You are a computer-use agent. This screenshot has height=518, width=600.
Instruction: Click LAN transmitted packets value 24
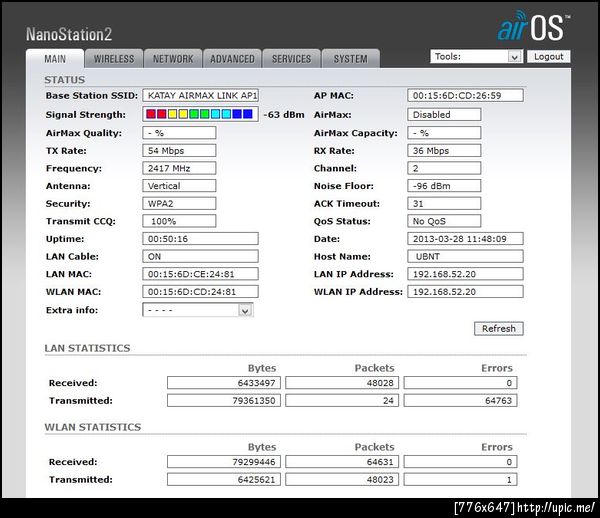pyautogui.click(x=342, y=401)
